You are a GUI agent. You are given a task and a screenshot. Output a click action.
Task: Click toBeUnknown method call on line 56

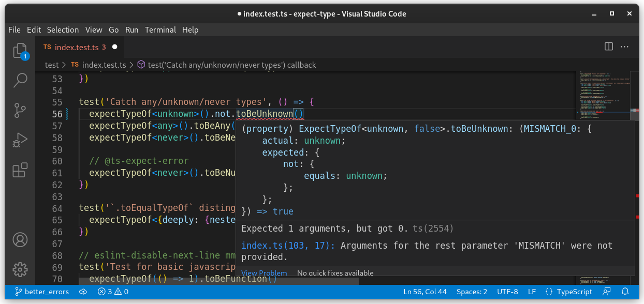pos(265,114)
